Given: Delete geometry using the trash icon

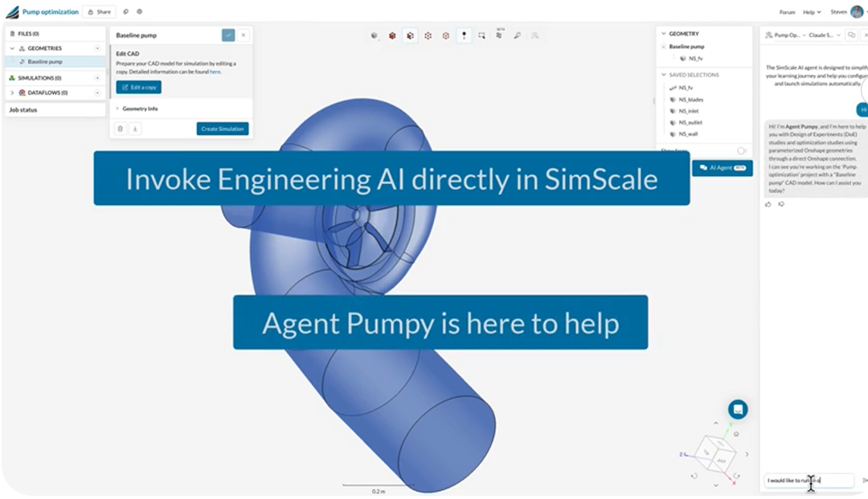Looking at the screenshot, I should coord(120,129).
